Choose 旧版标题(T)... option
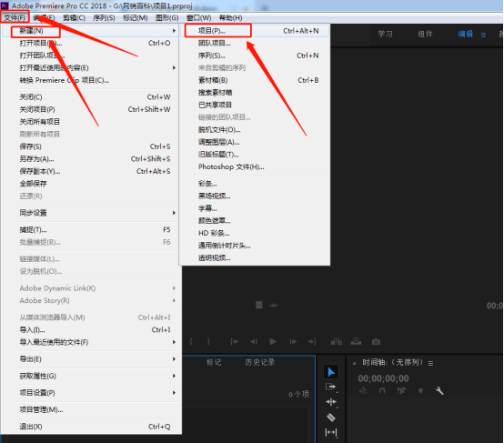504x443 pixels. coord(254,155)
